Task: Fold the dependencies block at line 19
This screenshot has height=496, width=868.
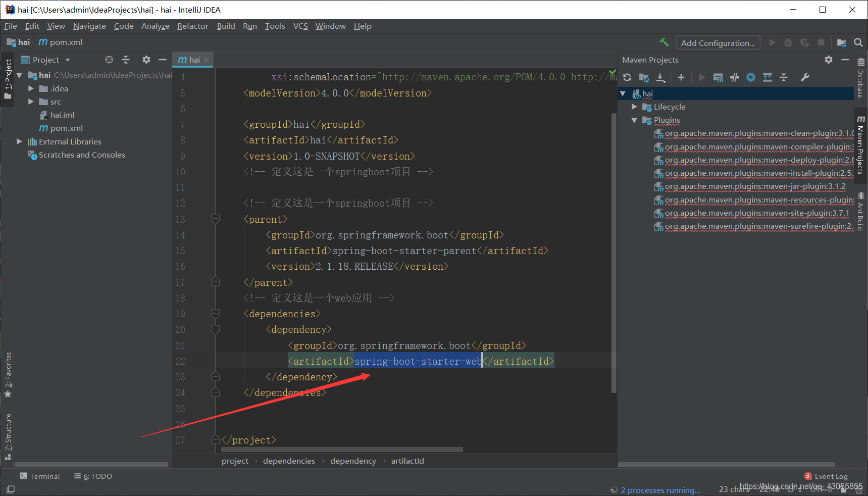Action: 215,314
